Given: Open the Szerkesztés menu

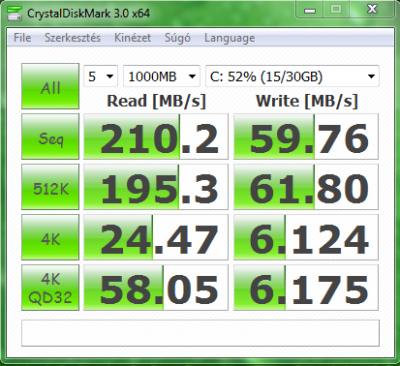Looking at the screenshot, I should 73,38.
